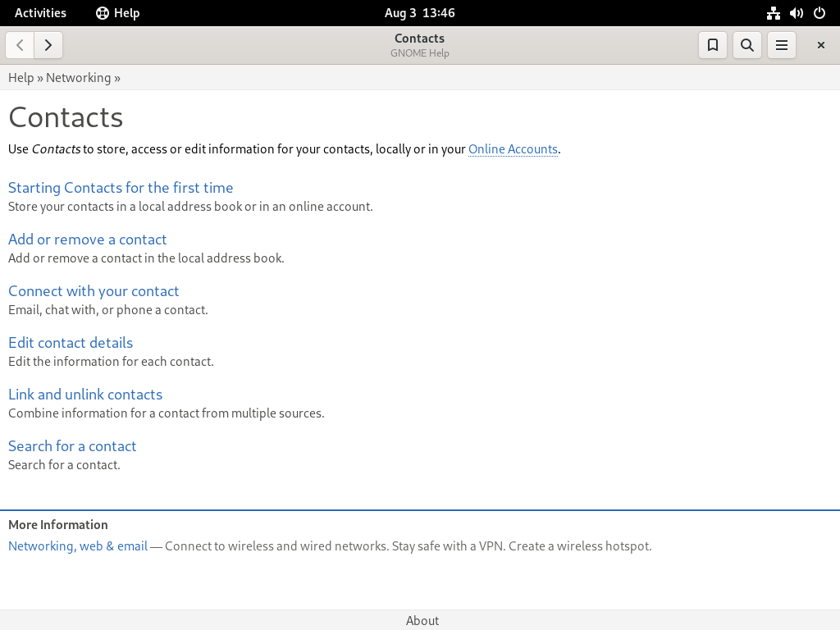Click 'Add or remove a contact in the local address book.'

(146, 258)
